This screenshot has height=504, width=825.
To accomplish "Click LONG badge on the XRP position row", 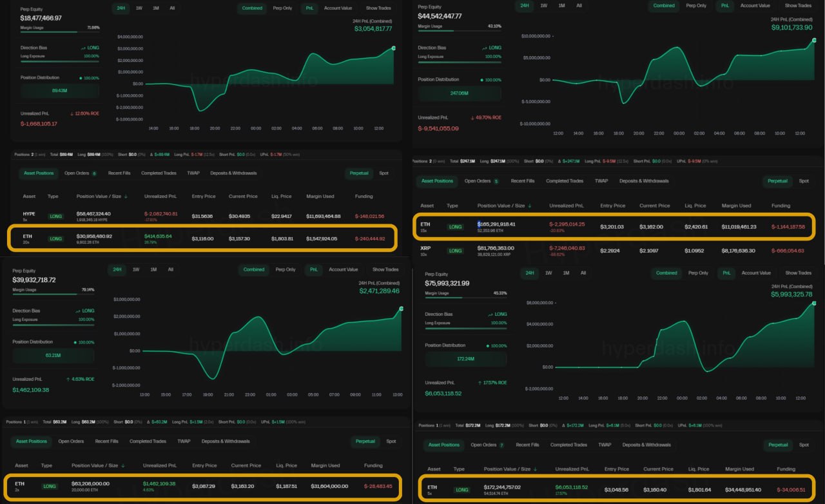I will [456, 250].
